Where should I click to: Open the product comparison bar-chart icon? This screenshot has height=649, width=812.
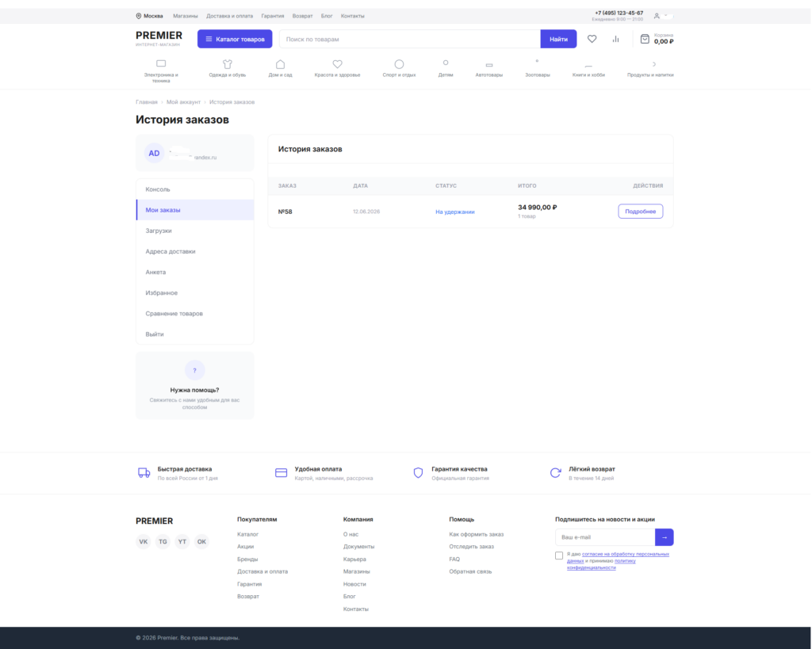pyautogui.click(x=615, y=39)
